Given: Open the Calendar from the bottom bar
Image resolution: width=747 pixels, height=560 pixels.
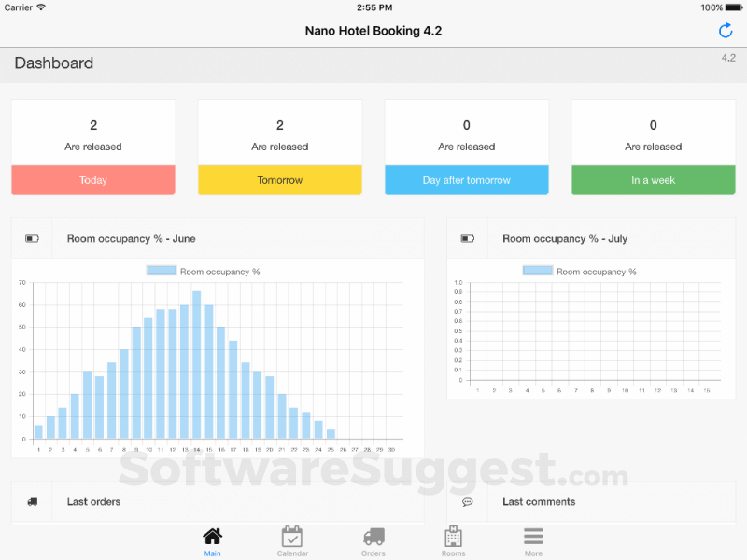Looking at the screenshot, I should coord(292,537).
